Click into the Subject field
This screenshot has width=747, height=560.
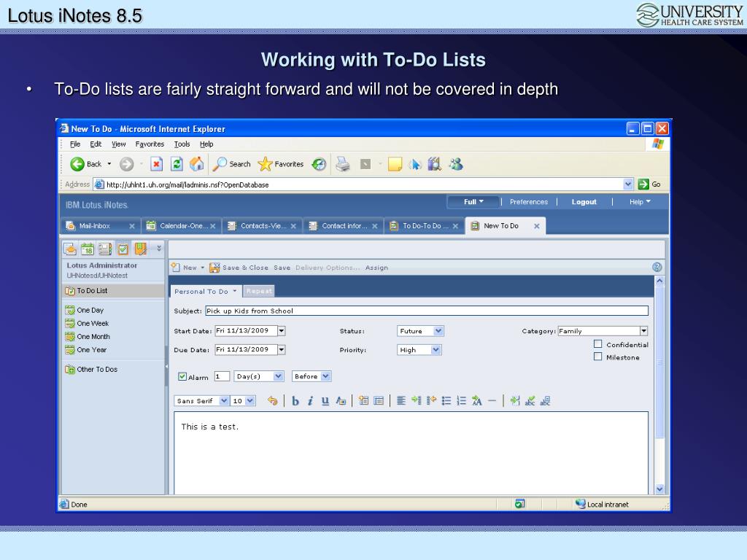(427, 311)
